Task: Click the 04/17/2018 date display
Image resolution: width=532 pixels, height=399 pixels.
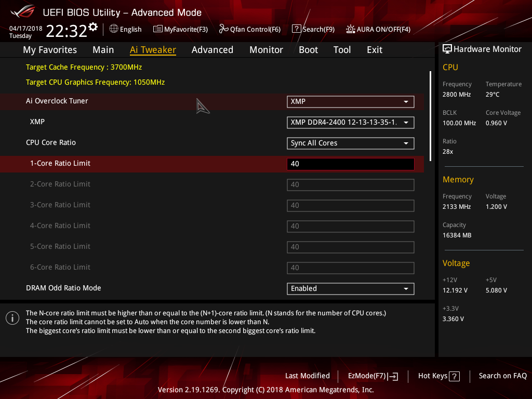Action: coord(26,29)
